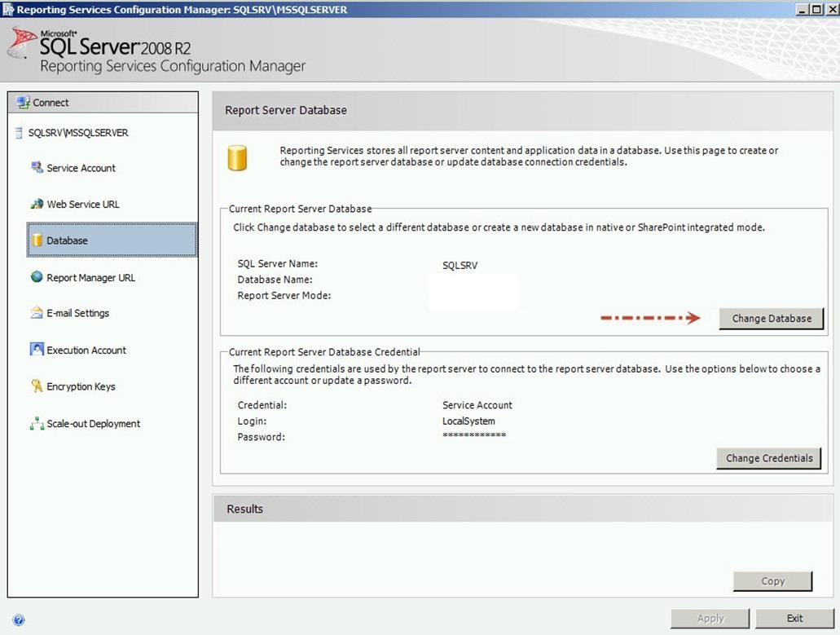Click the Results section heading
The height and width of the screenshot is (635, 840).
244,509
